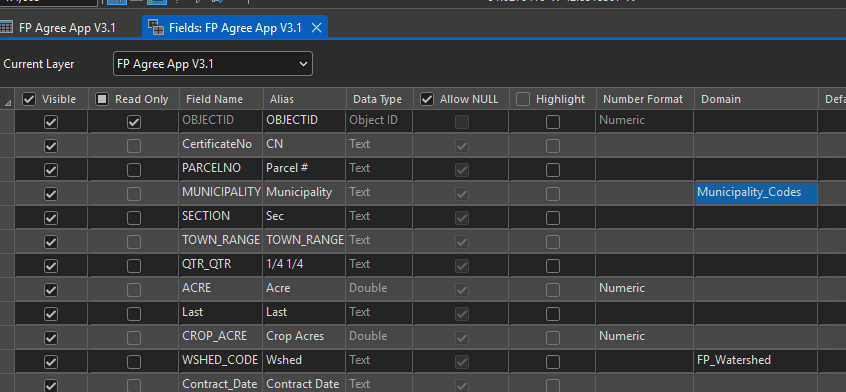Click the CN alias cell
This screenshot has width=846, height=392.
[304, 145]
